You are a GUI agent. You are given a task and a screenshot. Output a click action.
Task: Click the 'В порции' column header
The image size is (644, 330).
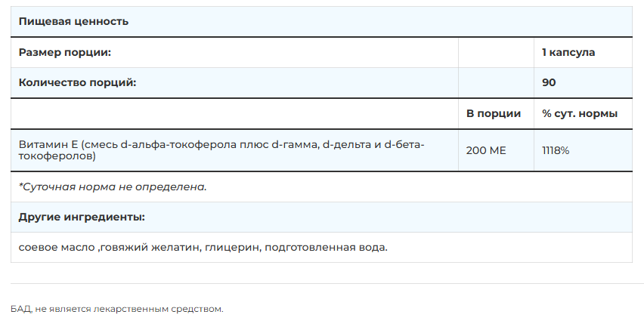494,113
